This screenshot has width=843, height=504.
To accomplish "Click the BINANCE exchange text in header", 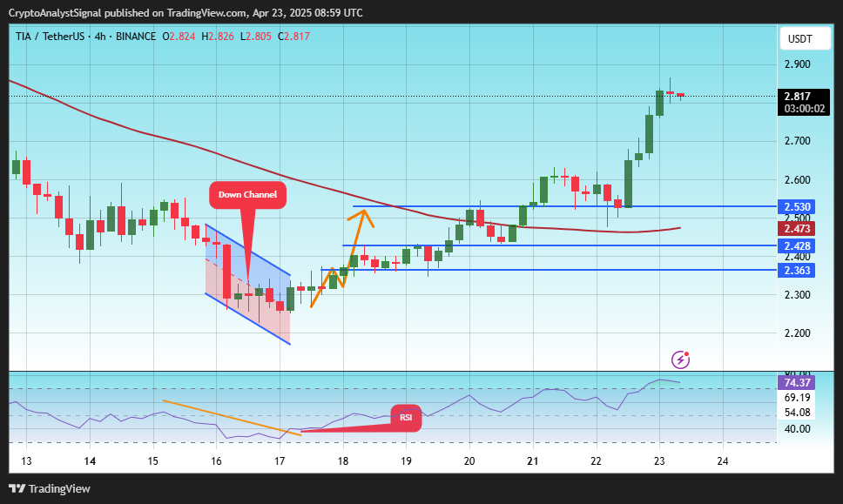I will (136, 37).
